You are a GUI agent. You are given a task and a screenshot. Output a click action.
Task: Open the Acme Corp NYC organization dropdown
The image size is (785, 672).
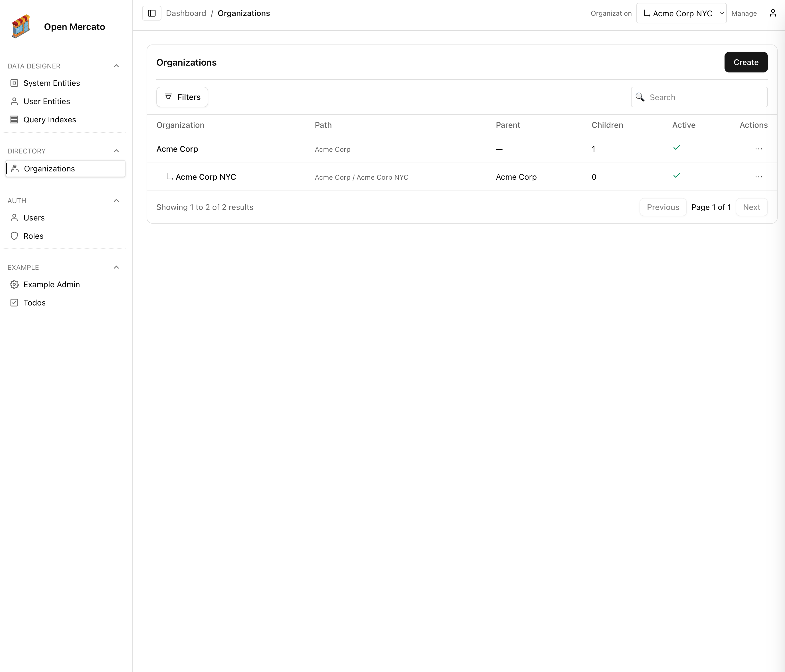tap(681, 13)
